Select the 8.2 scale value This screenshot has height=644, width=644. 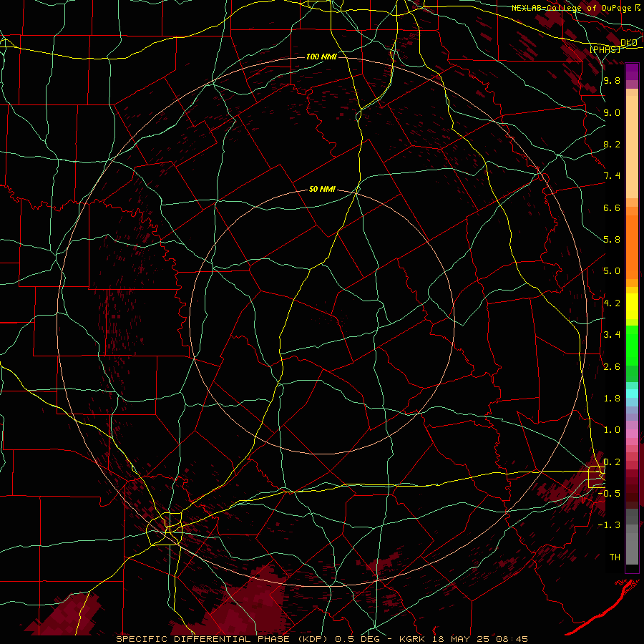(612, 144)
